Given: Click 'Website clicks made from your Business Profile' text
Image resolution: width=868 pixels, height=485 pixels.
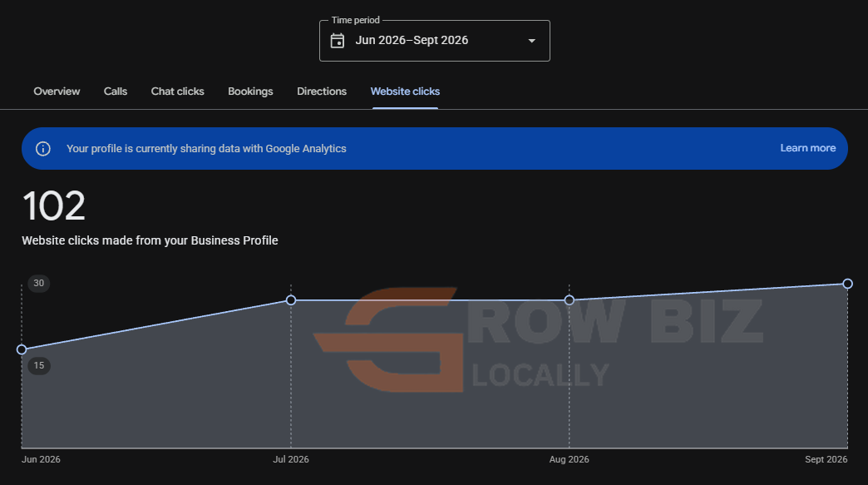Looking at the screenshot, I should 150,241.
